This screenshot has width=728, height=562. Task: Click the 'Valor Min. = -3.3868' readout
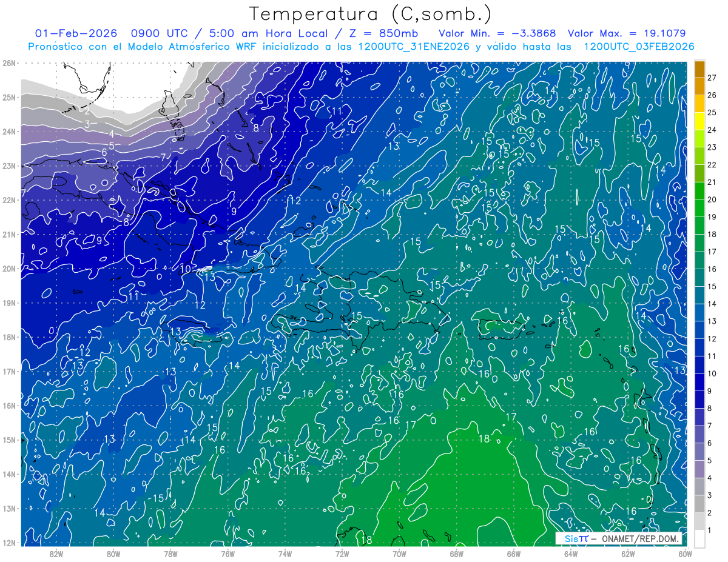click(496, 33)
